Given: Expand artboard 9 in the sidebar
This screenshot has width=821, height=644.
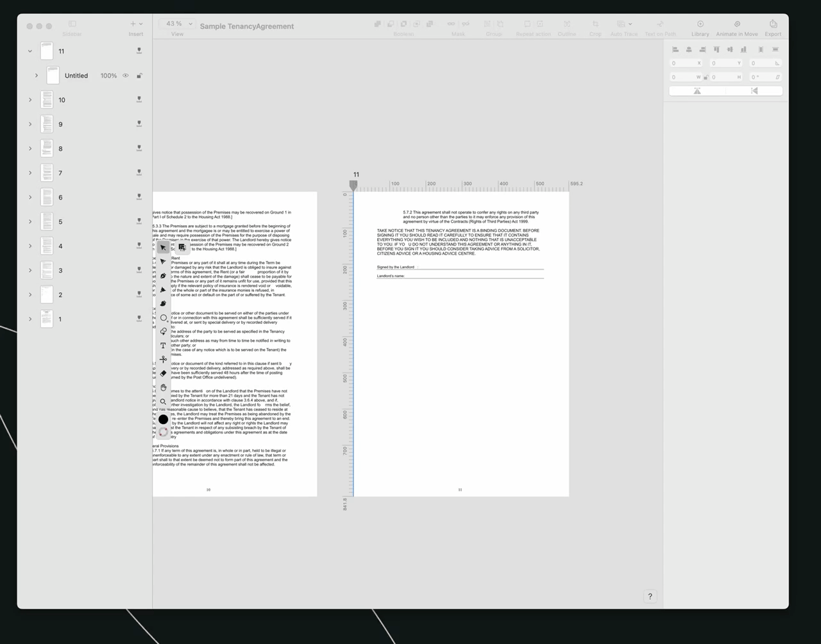Looking at the screenshot, I should pos(30,124).
